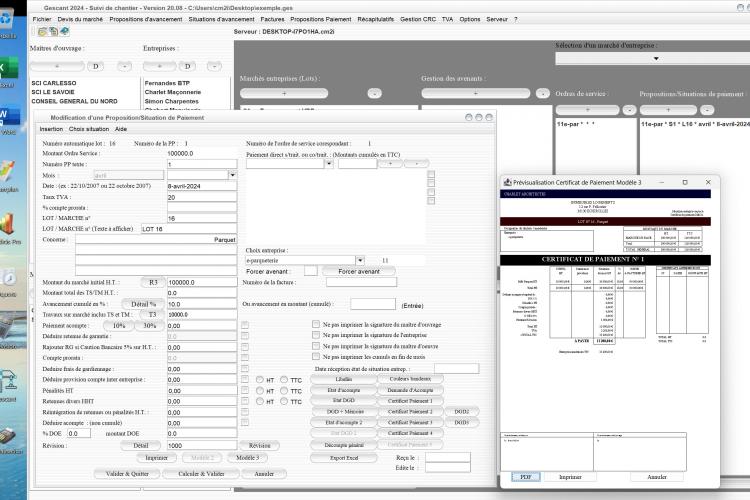This screenshot has width=750, height=500.
Task: Open the Paiement direct s/trait. dropdown
Action: point(329,164)
